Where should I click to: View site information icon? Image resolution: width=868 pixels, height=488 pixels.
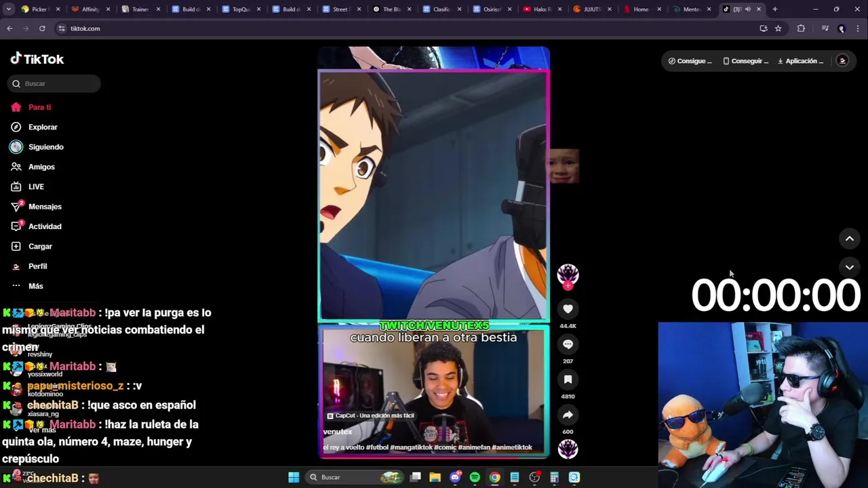coord(62,28)
